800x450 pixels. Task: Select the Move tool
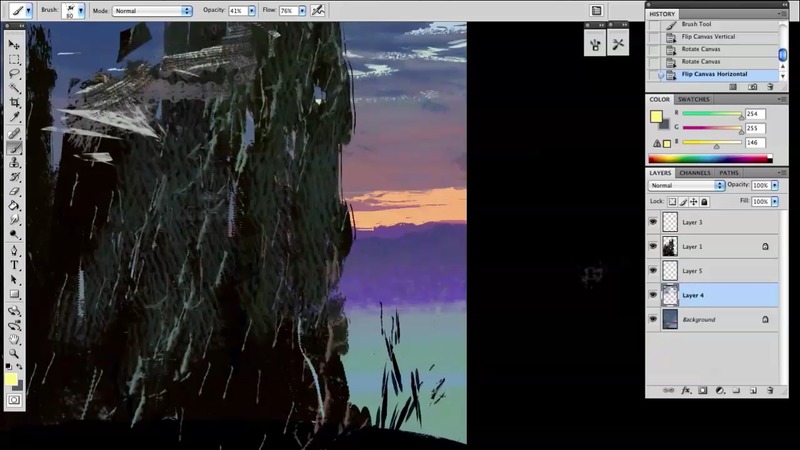pos(14,45)
